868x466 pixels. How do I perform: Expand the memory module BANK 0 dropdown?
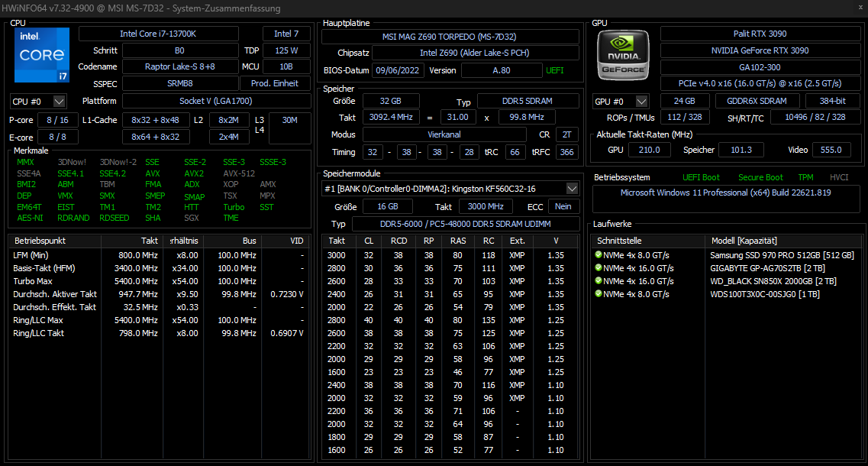pyautogui.click(x=572, y=189)
